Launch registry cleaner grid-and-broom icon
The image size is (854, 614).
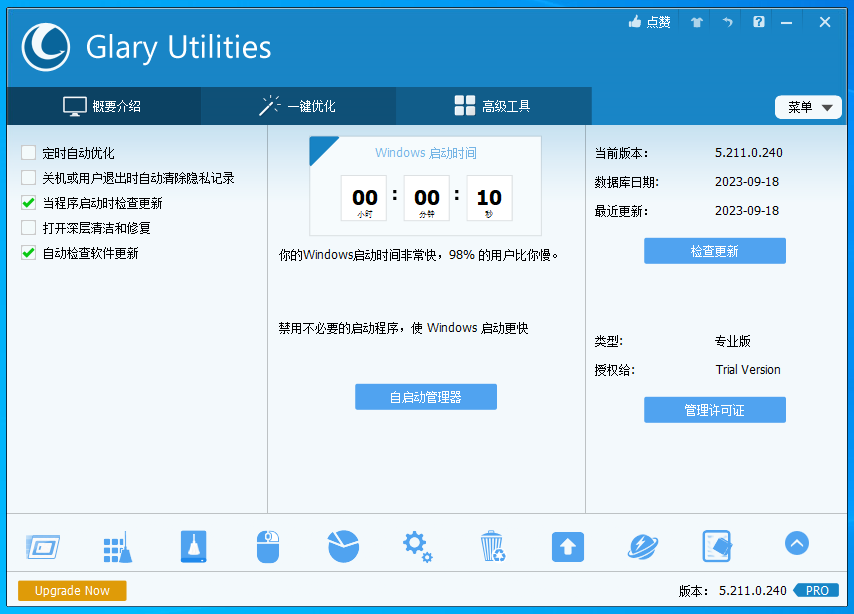click(x=117, y=547)
